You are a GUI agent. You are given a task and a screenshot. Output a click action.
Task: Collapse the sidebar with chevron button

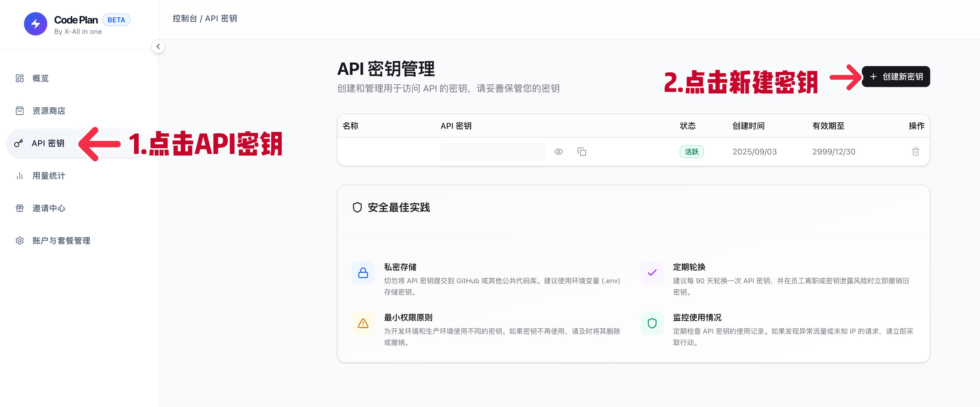pyautogui.click(x=158, y=46)
